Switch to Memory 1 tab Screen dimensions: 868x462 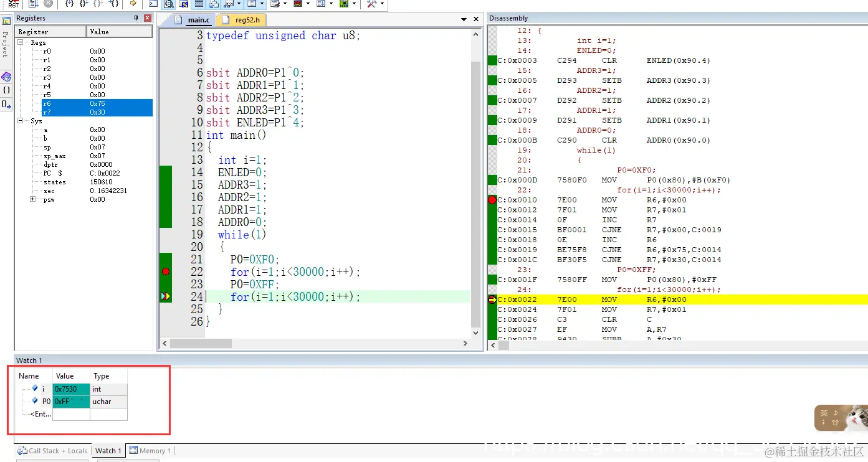[150, 451]
